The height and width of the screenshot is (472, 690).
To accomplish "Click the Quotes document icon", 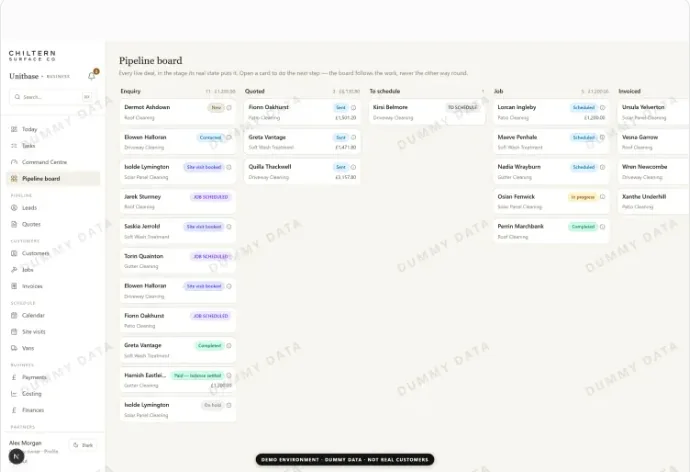I will pos(14,224).
